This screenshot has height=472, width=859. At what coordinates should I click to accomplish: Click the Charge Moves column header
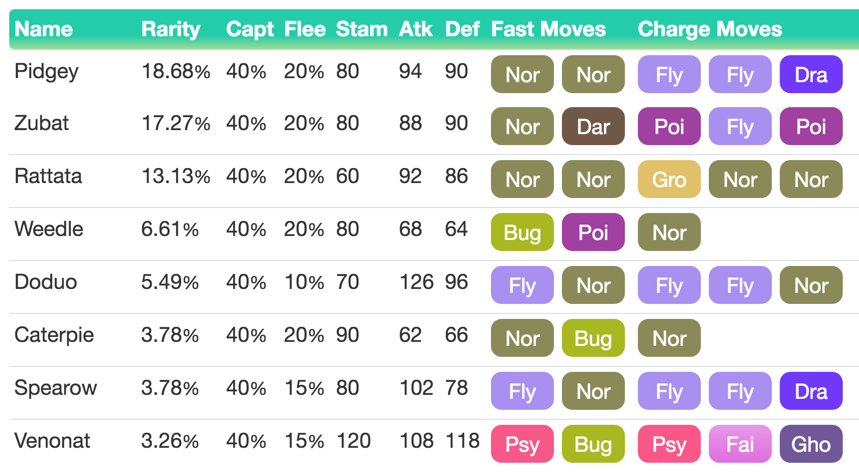click(709, 29)
